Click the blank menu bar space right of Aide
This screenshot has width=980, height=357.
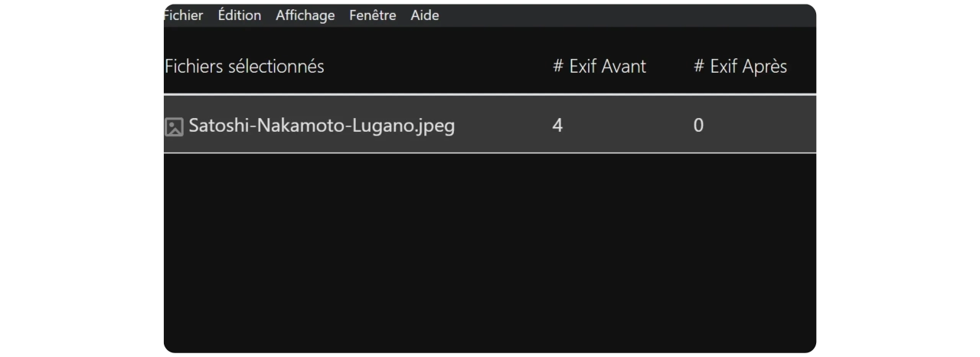612,15
